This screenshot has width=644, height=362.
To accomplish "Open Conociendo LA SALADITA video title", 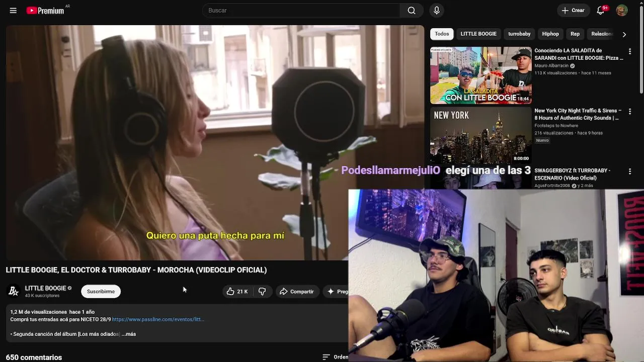I will point(579,54).
